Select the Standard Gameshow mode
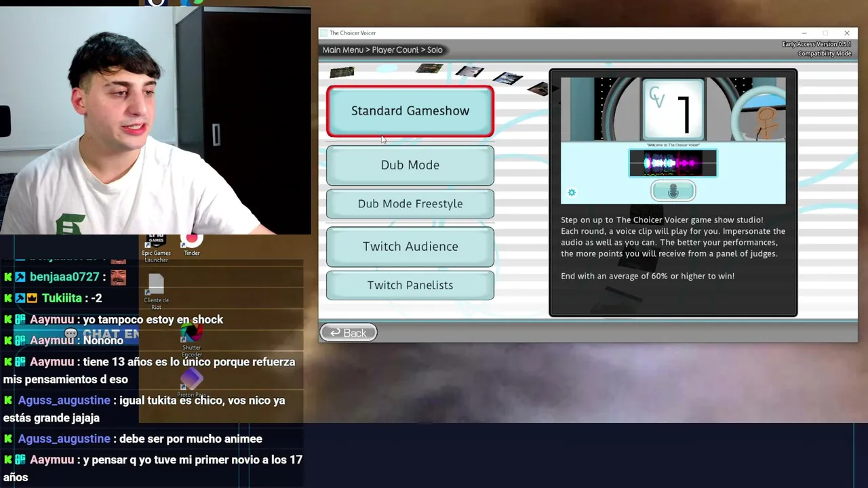Viewport: 868px width, 488px height. (410, 111)
